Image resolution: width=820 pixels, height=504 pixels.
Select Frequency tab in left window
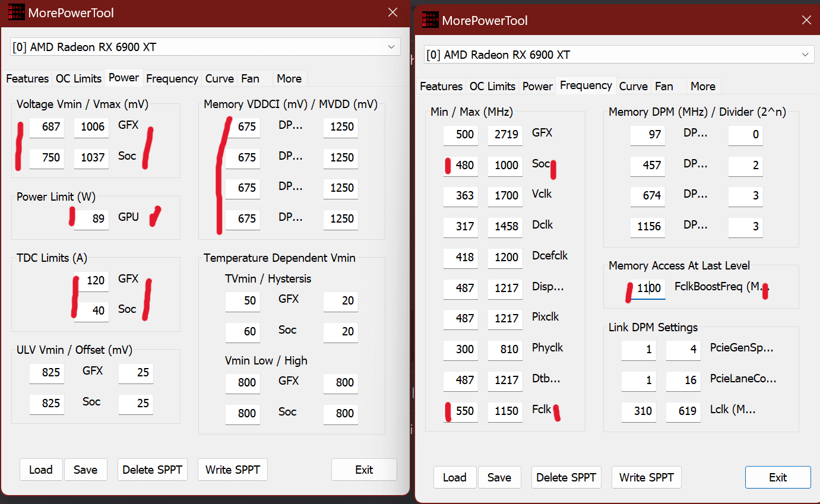coord(172,78)
